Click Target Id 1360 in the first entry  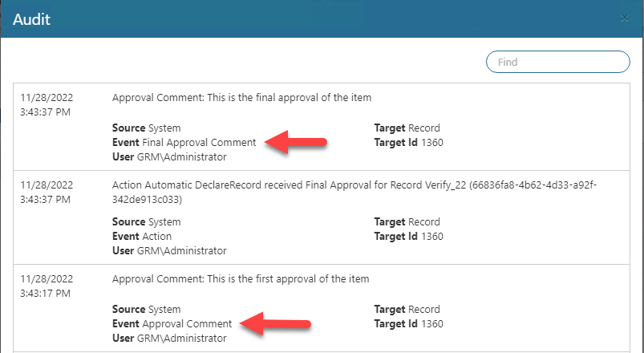click(x=408, y=143)
